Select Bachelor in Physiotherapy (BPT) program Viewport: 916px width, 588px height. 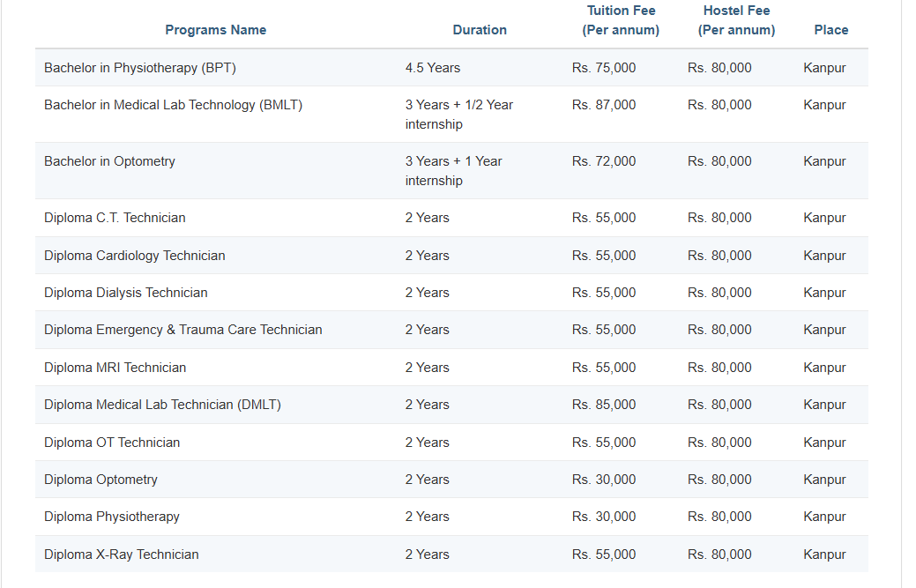tap(140, 68)
